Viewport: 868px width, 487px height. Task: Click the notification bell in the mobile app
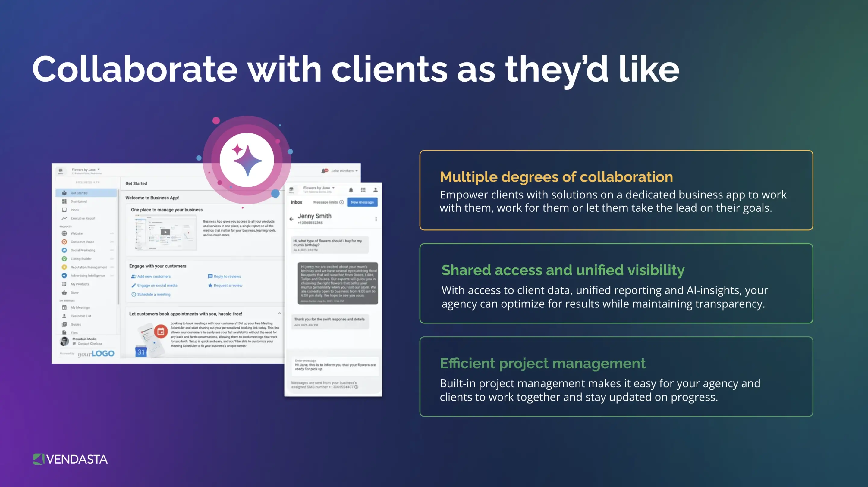coord(351,190)
